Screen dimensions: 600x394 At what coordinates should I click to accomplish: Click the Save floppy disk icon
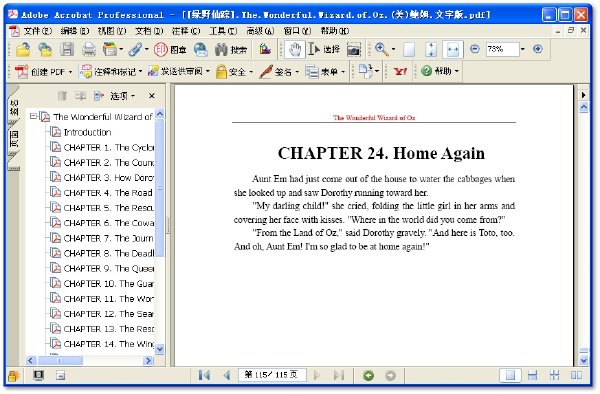tap(67, 49)
